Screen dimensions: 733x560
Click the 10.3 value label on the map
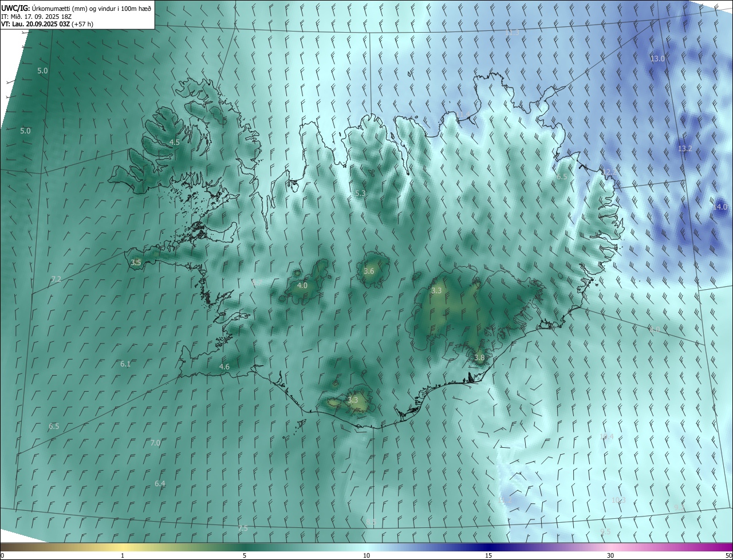click(618, 500)
